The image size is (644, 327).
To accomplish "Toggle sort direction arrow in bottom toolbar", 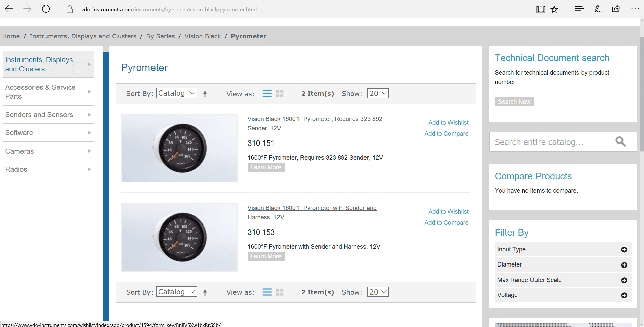I will point(205,293).
